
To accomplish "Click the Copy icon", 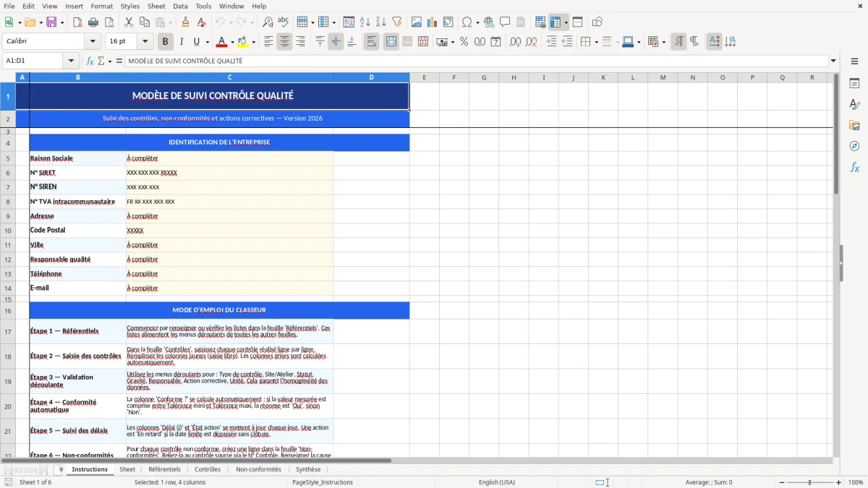I will (x=145, y=22).
